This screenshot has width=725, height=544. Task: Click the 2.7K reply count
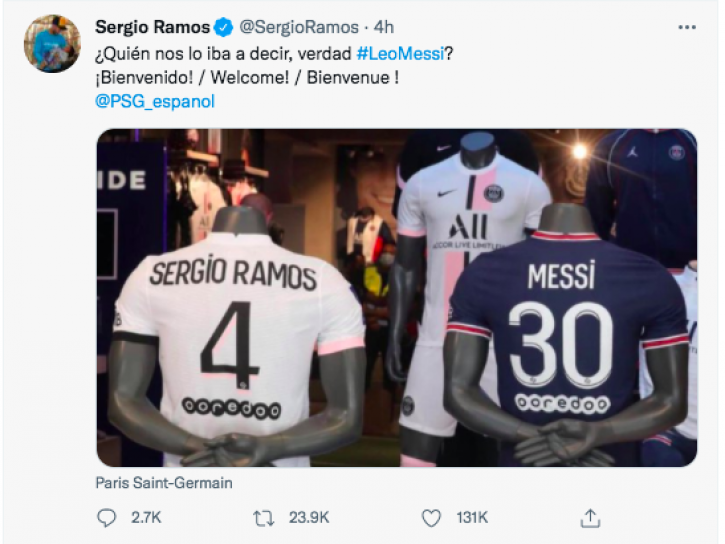point(145,517)
